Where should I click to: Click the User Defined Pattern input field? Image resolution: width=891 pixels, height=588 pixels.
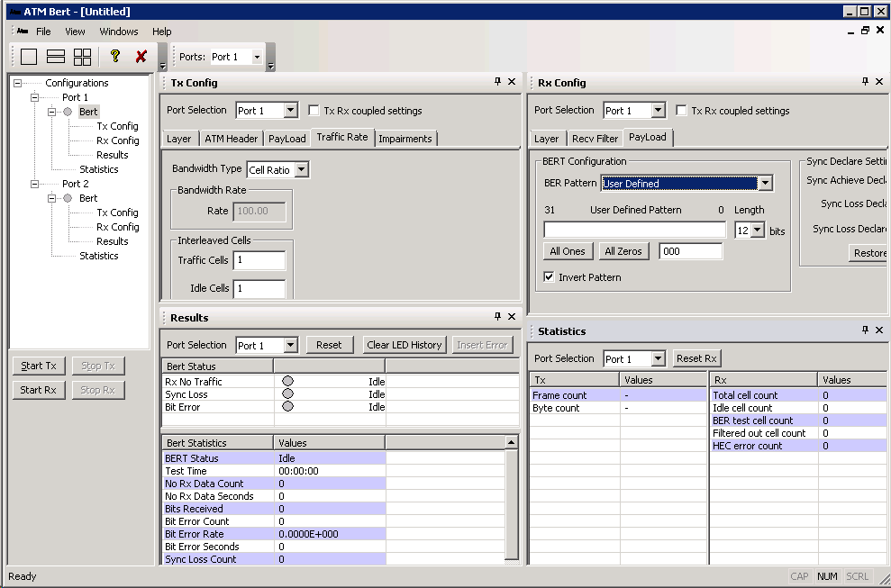pos(635,230)
